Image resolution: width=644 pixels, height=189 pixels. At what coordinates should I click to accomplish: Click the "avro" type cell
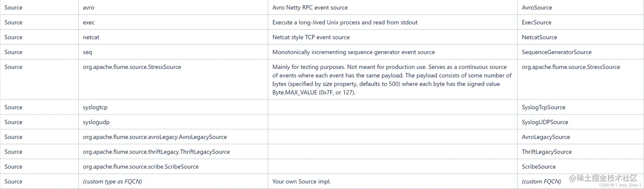[89, 8]
